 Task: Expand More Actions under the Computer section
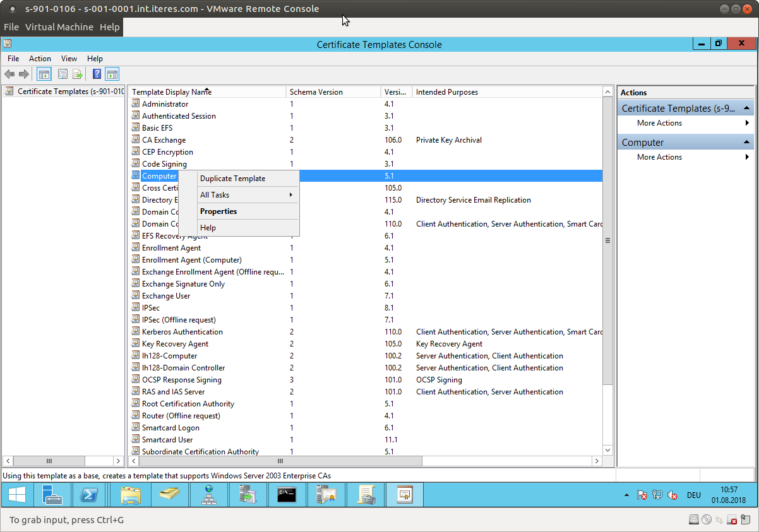pyautogui.click(x=686, y=157)
